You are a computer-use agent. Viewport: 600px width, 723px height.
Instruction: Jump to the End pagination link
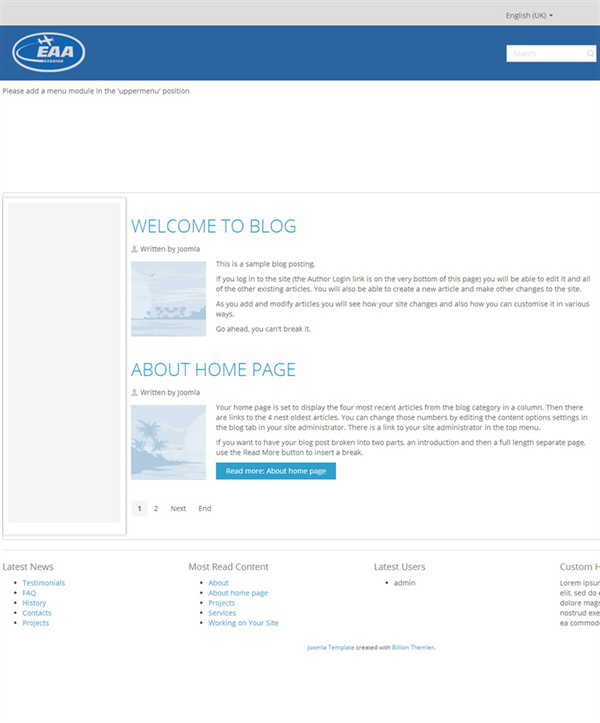click(x=205, y=508)
